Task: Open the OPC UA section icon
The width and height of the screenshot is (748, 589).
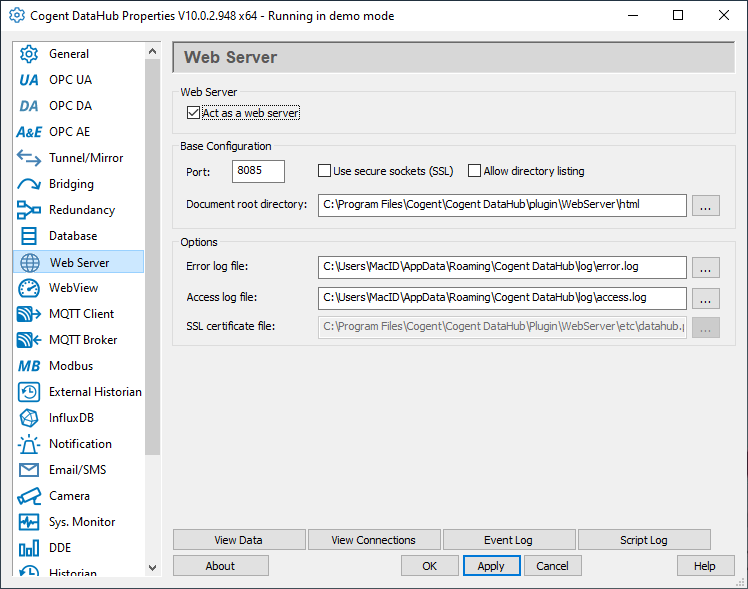Action: (29, 80)
